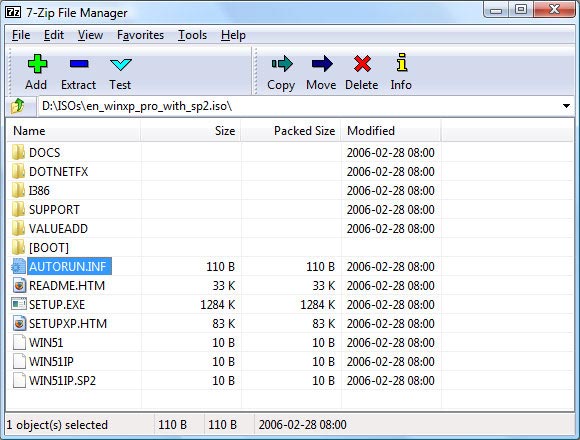580x440 pixels.
Task: Click the AUTORUN.INF file icon
Action: click(18, 266)
